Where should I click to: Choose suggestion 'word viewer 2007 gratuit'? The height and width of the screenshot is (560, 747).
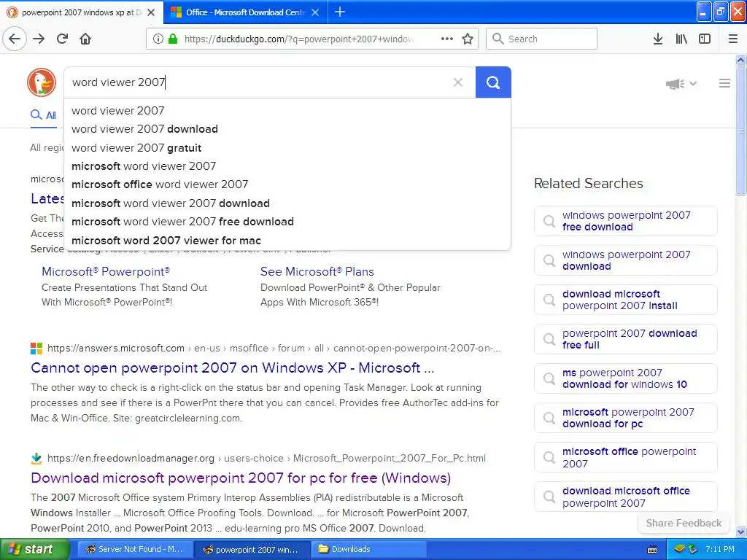click(x=287, y=147)
